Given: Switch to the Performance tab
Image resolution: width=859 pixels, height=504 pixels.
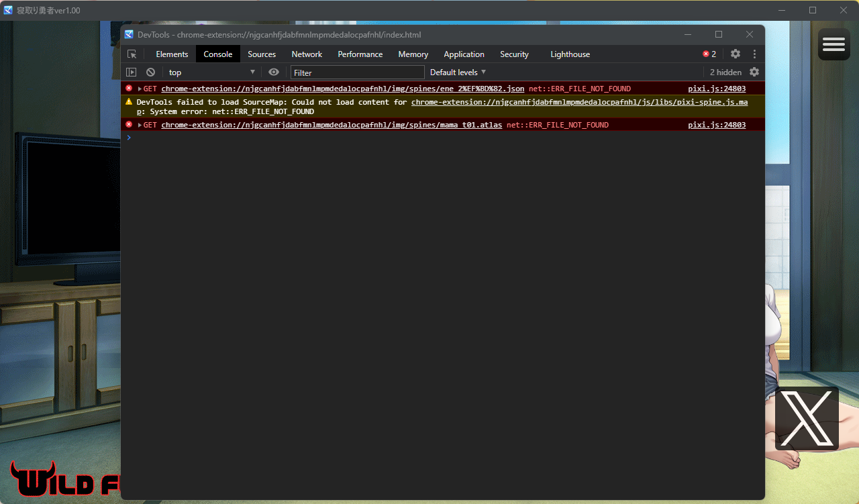Looking at the screenshot, I should [x=360, y=54].
